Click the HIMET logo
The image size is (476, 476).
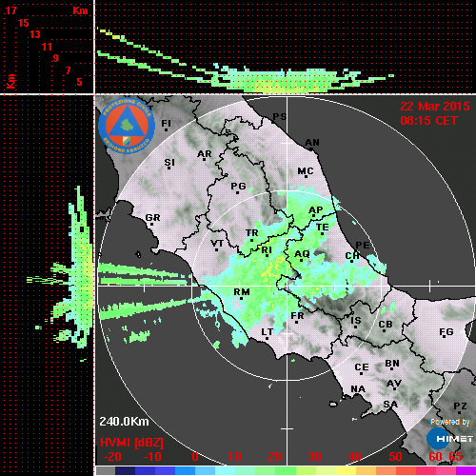coord(450,439)
